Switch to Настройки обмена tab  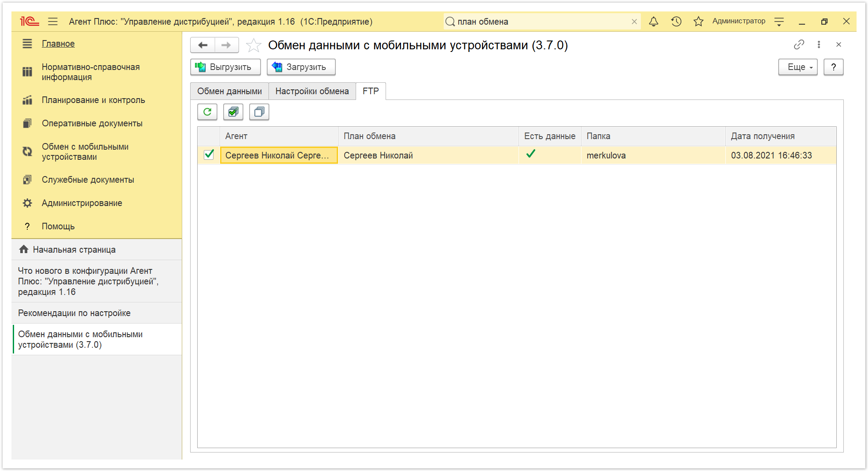coord(312,91)
